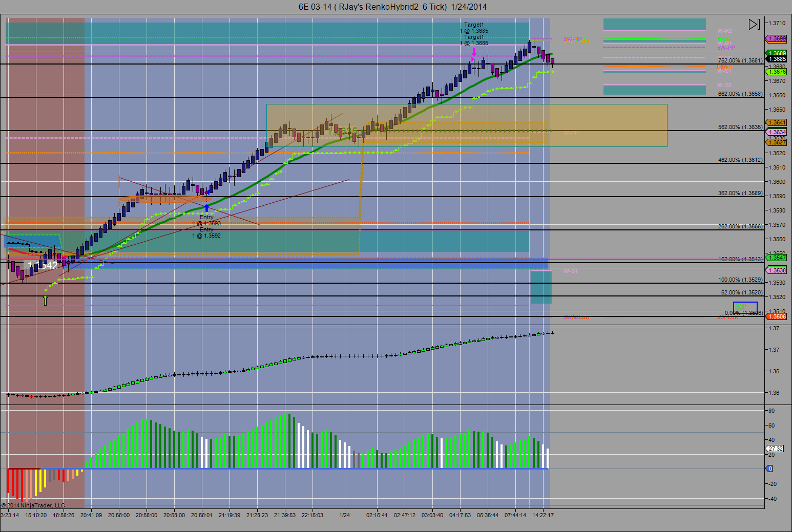
Task: Click the 14:22:17 time axis label
Action: tap(543, 515)
